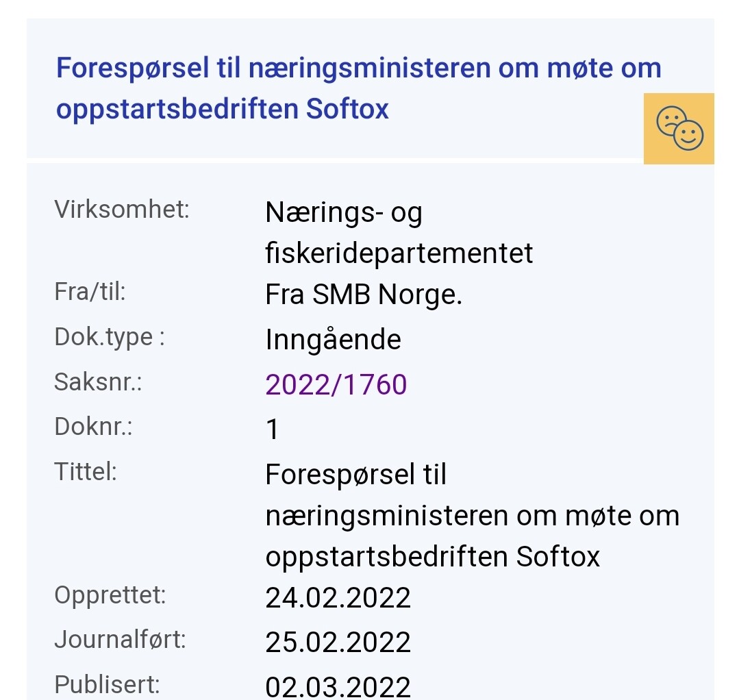Viewport: 739px width, 700px height.
Task: Click the black Tittel value text
Action: [473, 516]
